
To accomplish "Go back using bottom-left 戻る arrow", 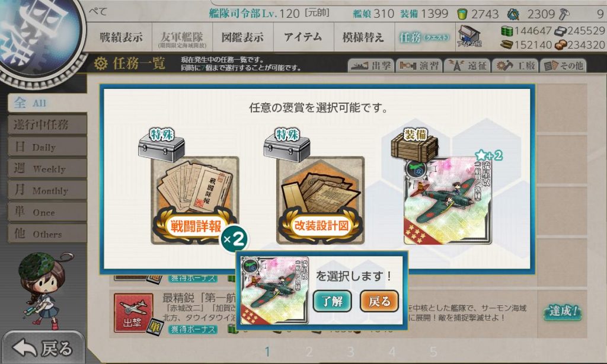I will point(43,348).
